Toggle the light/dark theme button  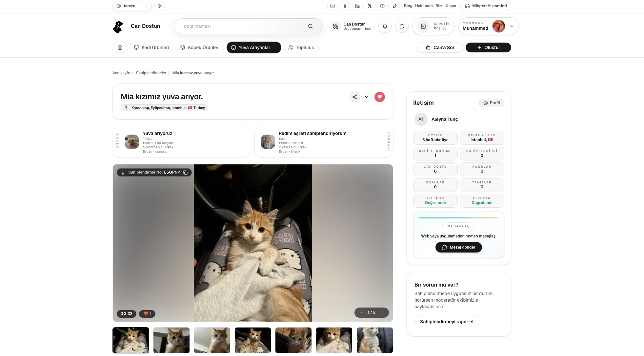coord(160,6)
